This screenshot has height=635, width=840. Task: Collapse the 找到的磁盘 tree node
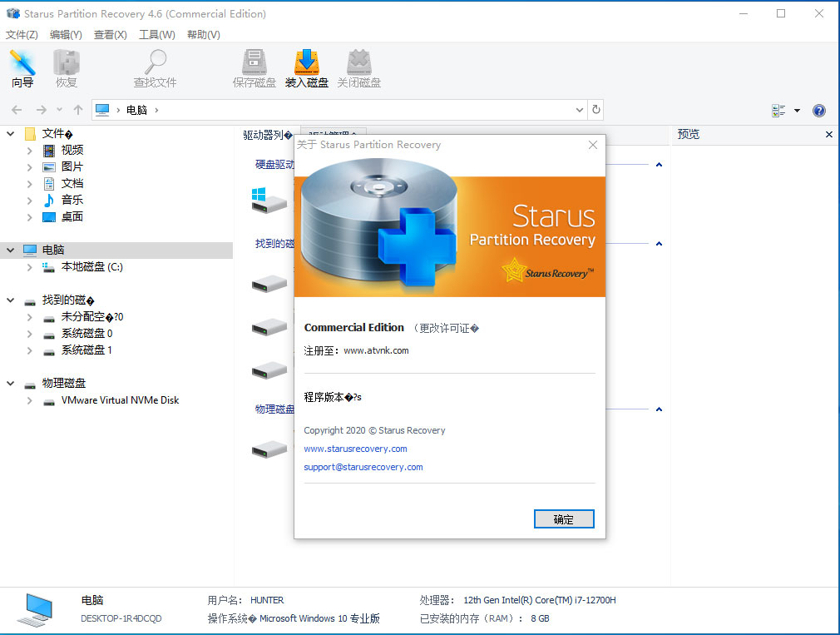[11, 300]
